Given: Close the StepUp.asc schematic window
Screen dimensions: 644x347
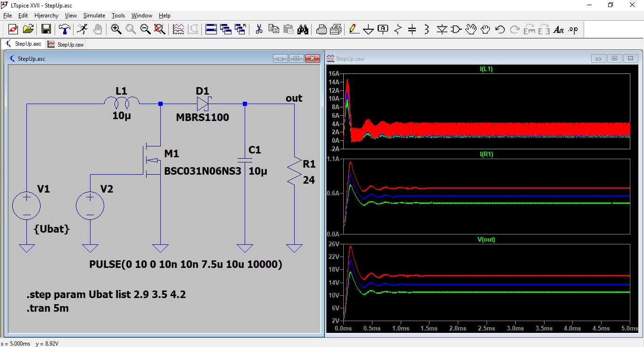Looking at the screenshot, I should [x=312, y=58].
